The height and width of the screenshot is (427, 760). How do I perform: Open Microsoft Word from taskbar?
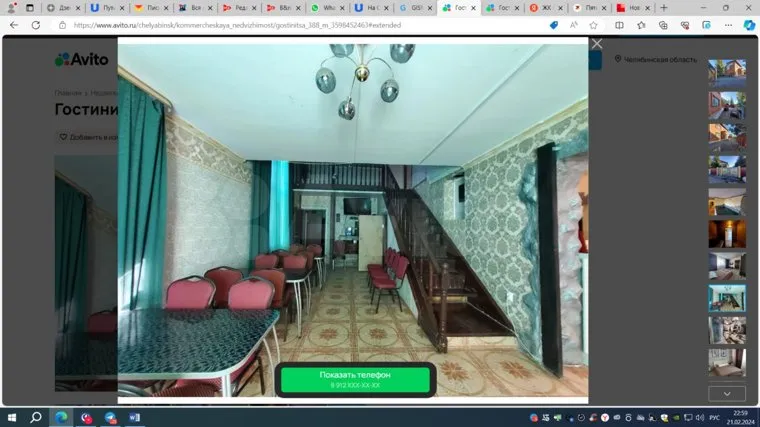click(134, 417)
